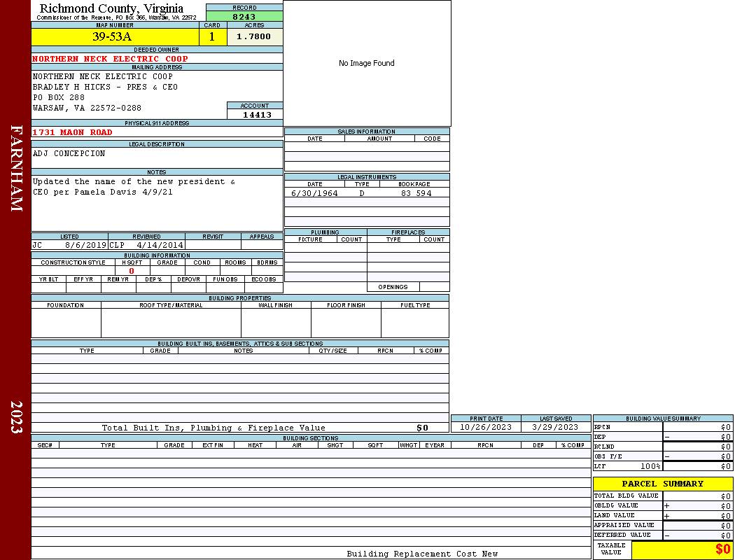Click the green record number 8243 field
Screen dimensions: 735x560
pyautogui.click(x=244, y=16)
